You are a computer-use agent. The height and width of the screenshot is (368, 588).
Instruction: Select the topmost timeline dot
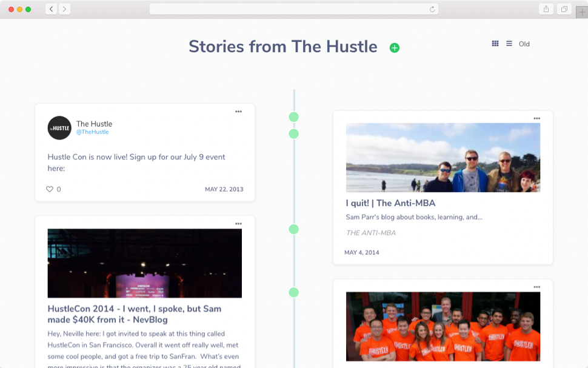[293, 117]
